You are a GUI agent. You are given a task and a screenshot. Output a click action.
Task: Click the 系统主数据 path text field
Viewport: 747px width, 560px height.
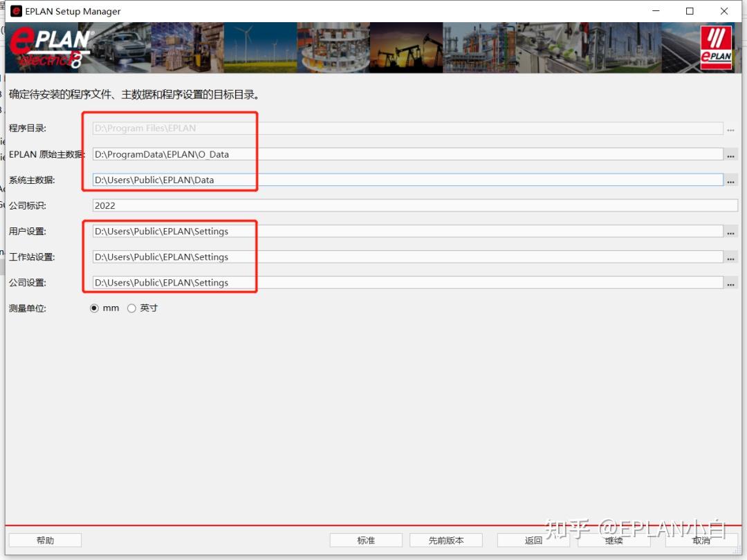(207, 180)
